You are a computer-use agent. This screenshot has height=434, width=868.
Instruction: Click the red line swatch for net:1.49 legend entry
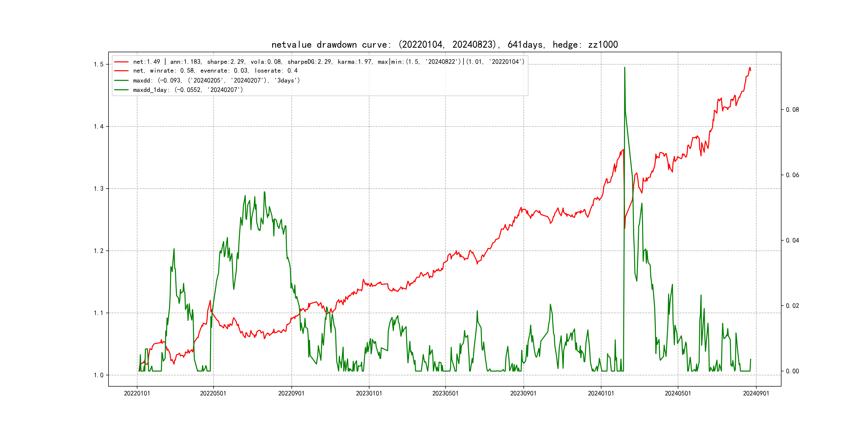121,62
